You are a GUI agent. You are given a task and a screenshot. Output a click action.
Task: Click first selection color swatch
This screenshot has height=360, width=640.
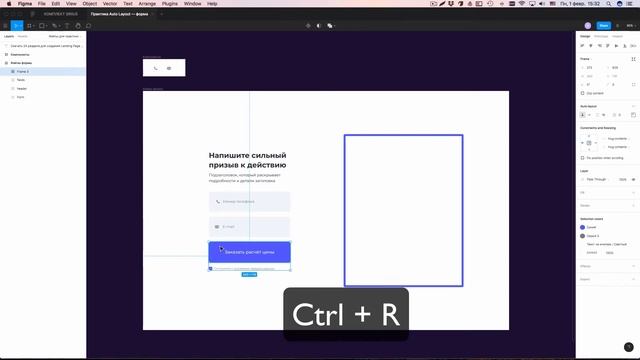point(582,227)
